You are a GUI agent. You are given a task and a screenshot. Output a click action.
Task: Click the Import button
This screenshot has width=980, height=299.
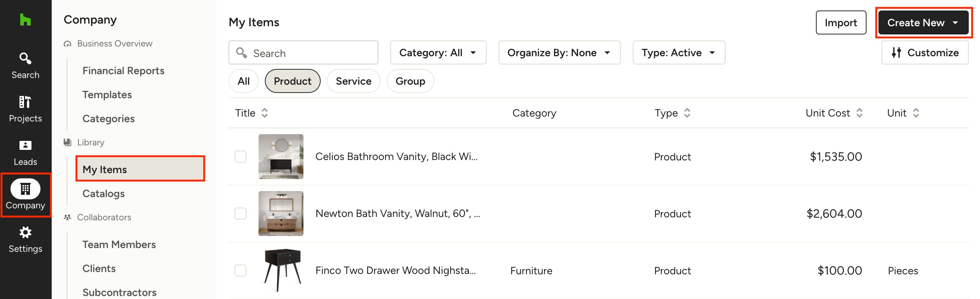(x=840, y=22)
